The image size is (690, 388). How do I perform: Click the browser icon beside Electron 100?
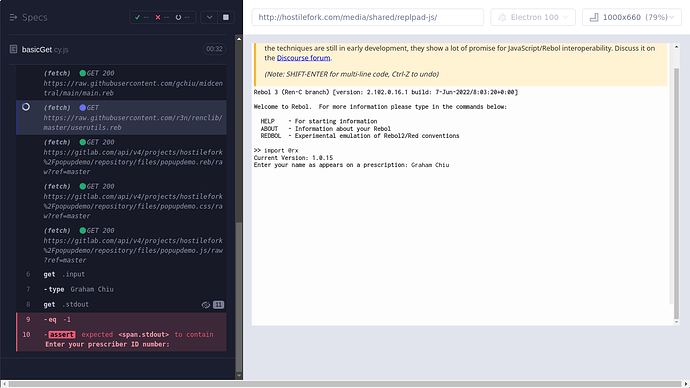coord(502,17)
